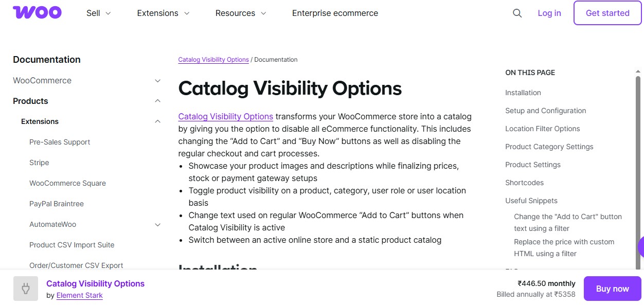Open the Element Stark author link
The image size is (644, 305).
click(79, 295)
